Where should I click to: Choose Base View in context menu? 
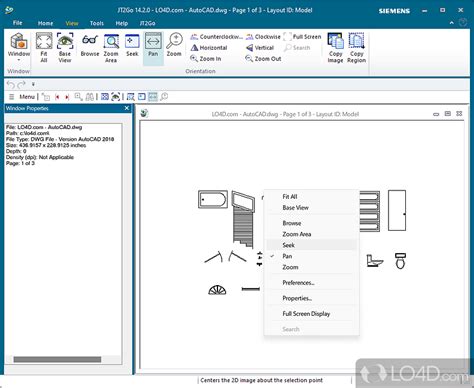coord(311,208)
